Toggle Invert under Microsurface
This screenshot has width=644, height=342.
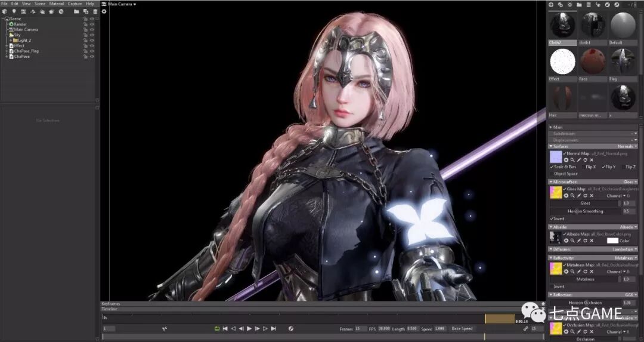click(552, 218)
